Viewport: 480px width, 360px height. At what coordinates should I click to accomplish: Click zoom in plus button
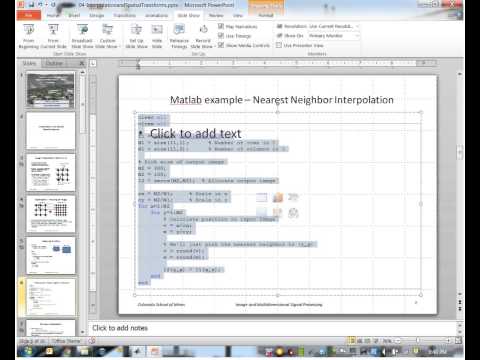pos(448,341)
